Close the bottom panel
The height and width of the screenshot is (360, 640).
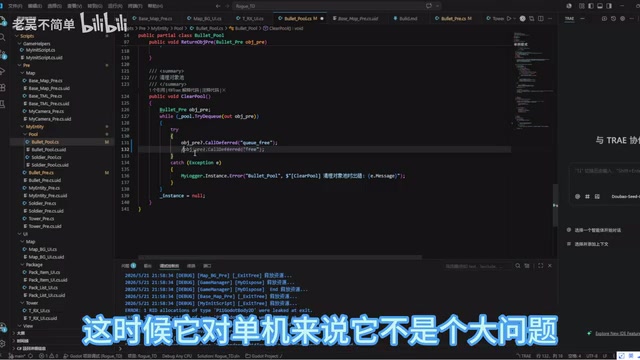(550, 266)
